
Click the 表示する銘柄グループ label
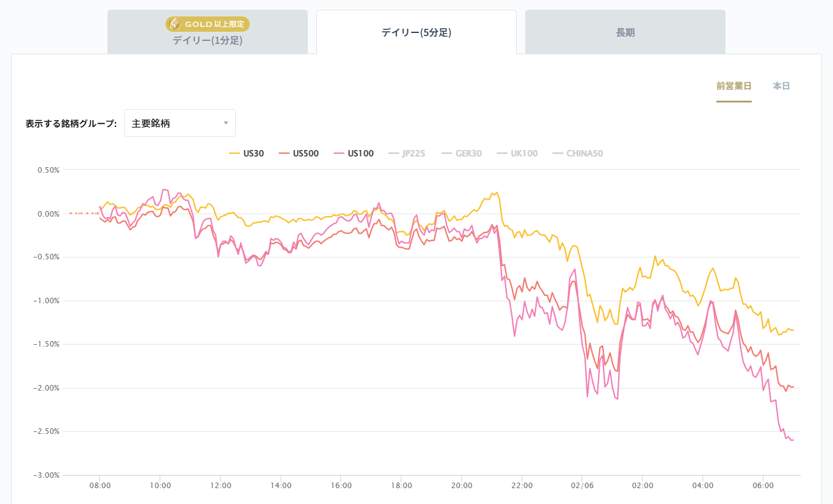(71, 123)
